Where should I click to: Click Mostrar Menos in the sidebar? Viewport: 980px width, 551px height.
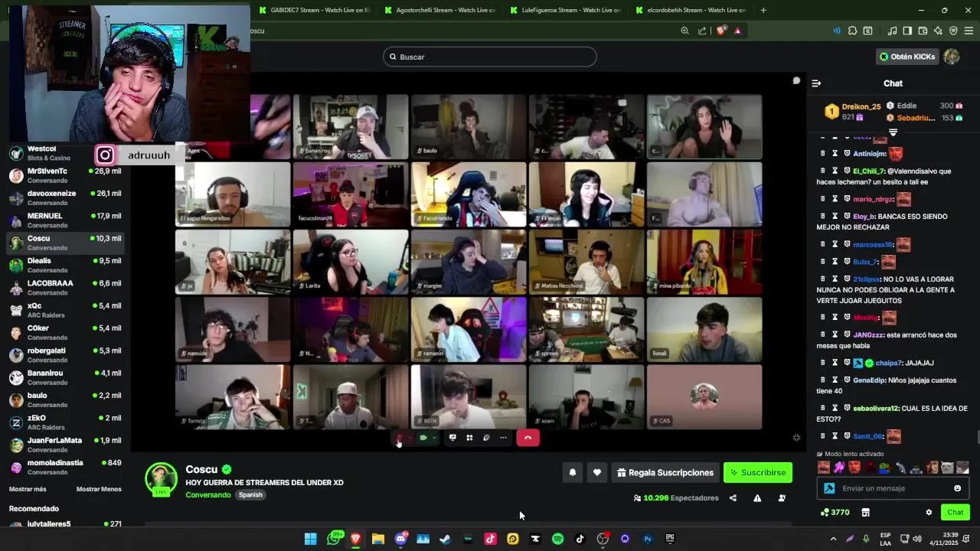point(99,489)
